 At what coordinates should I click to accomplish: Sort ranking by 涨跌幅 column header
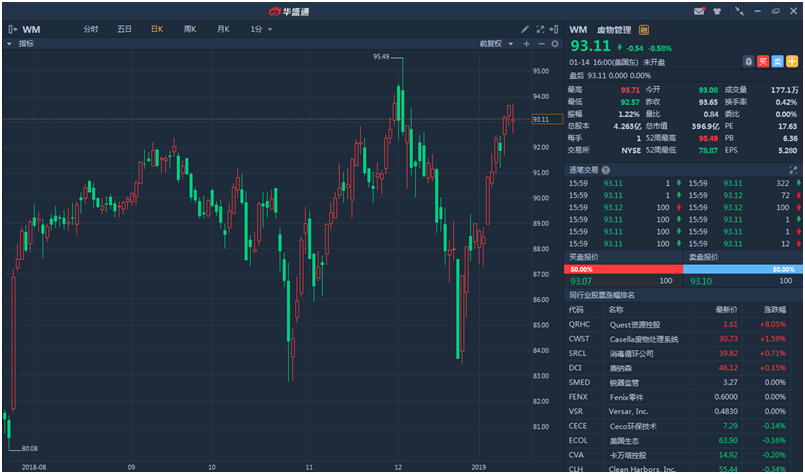[776, 309]
